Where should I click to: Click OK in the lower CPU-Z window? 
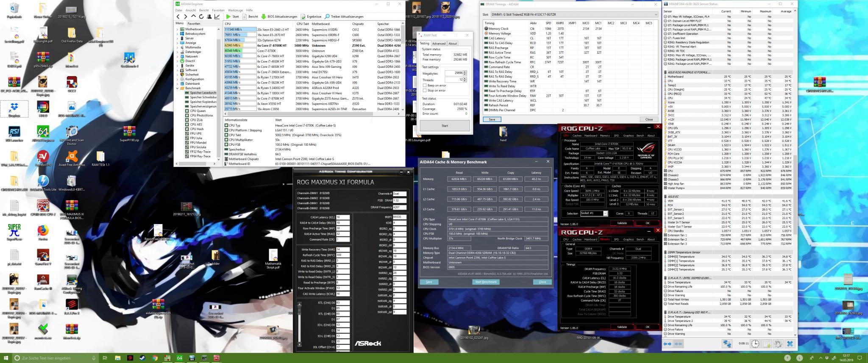(x=647, y=327)
